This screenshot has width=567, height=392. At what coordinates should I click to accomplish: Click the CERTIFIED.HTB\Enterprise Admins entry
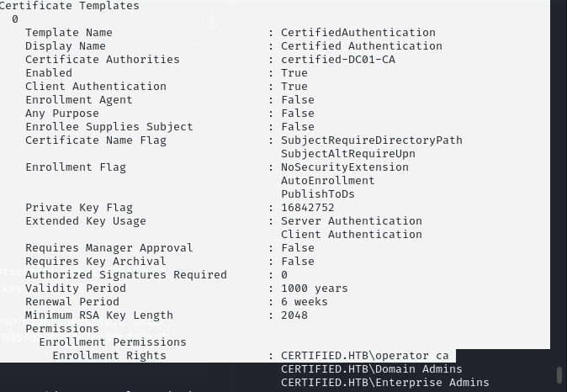384,383
